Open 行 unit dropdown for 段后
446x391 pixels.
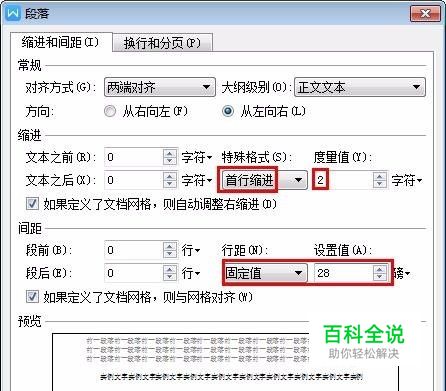point(191,274)
